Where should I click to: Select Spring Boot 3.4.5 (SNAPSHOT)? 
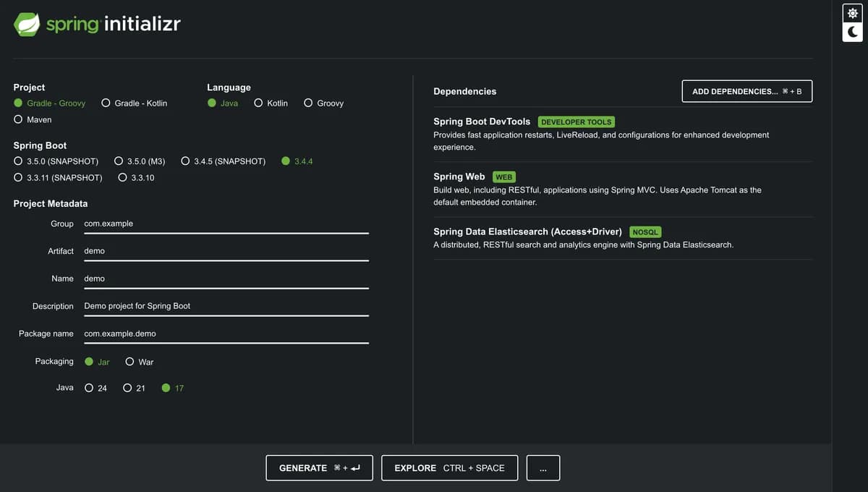pos(224,161)
